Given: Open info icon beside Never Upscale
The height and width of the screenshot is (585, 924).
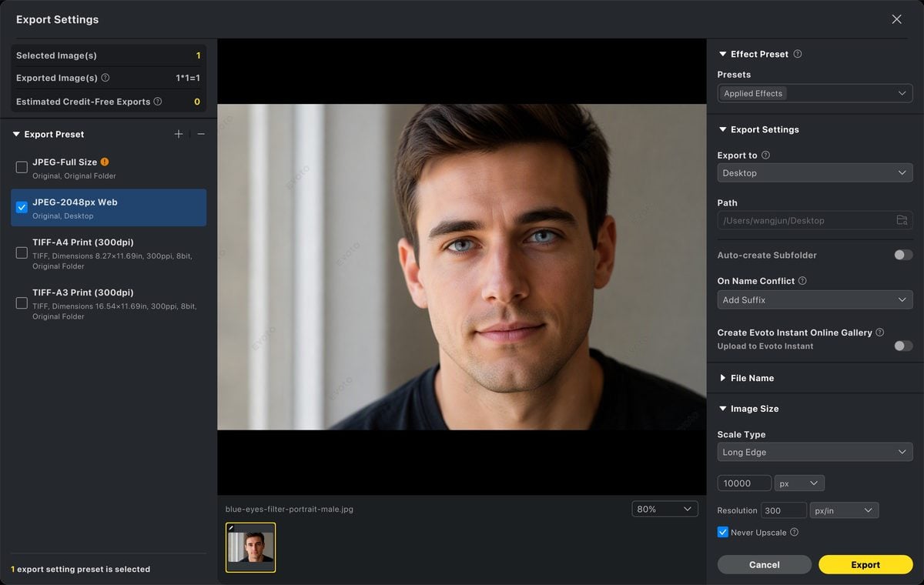Looking at the screenshot, I should coord(794,532).
